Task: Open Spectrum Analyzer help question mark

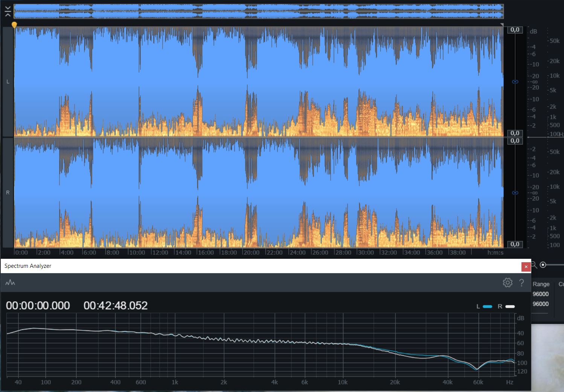Action: click(521, 283)
